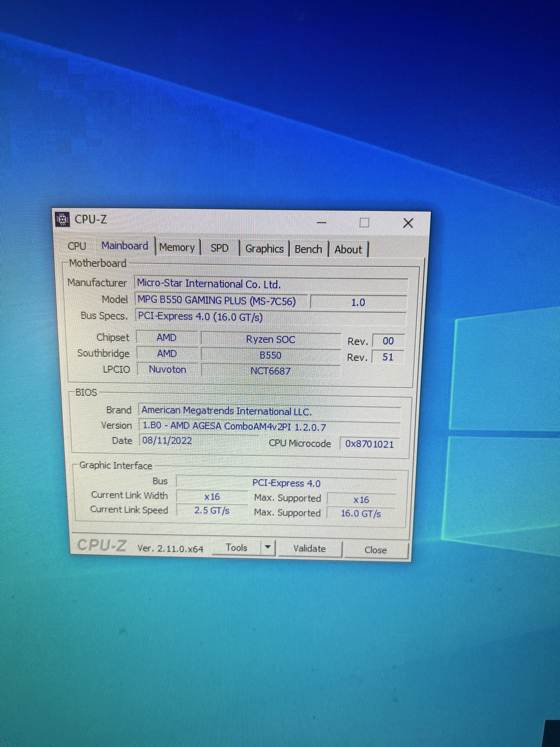Click the LPCIO Nuvoton value
The height and width of the screenshot is (747, 560).
(x=168, y=369)
